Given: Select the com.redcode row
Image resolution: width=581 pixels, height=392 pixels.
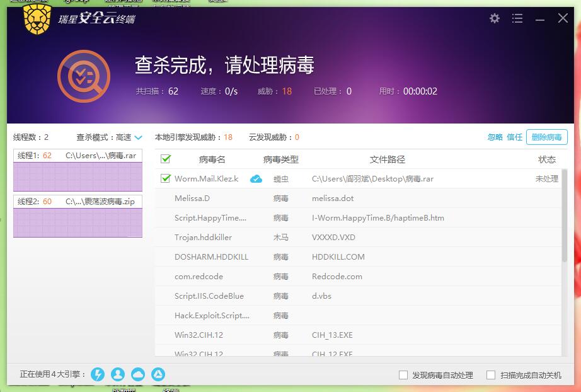Looking at the screenshot, I should pyautogui.click(x=358, y=277).
